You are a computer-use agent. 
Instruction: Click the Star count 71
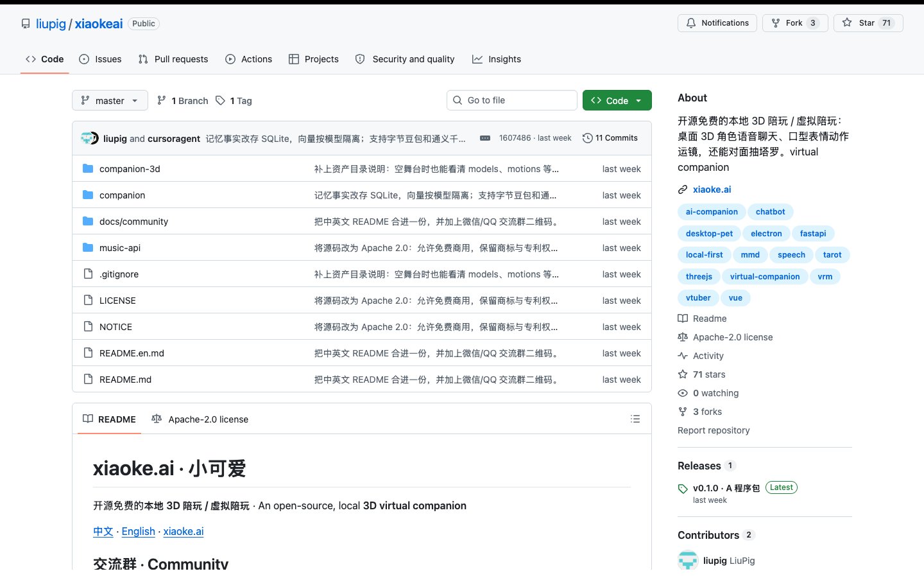887,23
